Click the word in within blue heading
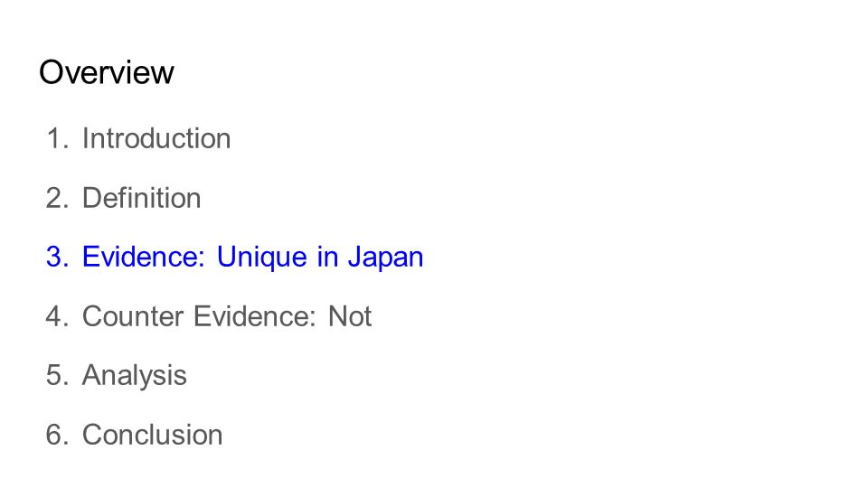Screen dimensions: 868x488 327,257
